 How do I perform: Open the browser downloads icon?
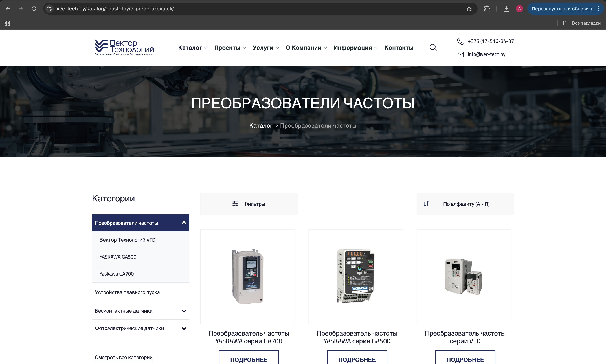506,9
